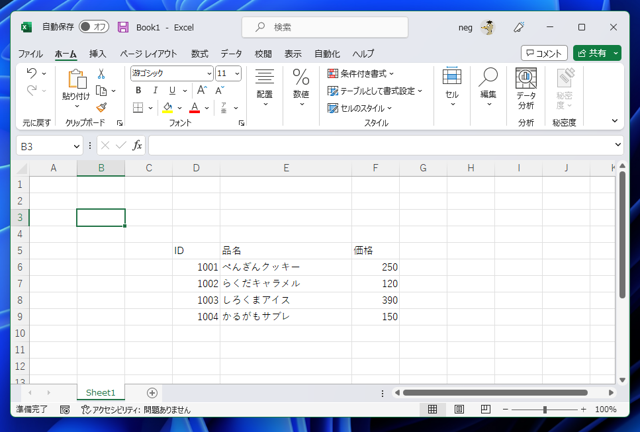Add a new sheet with plus icon
The width and height of the screenshot is (640, 432).
point(152,393)
